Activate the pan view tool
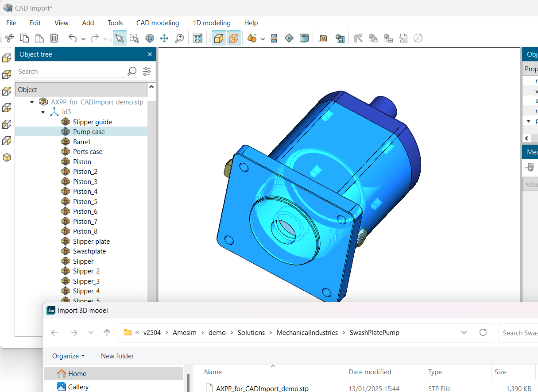538x392 pixels. pos(164,38)
